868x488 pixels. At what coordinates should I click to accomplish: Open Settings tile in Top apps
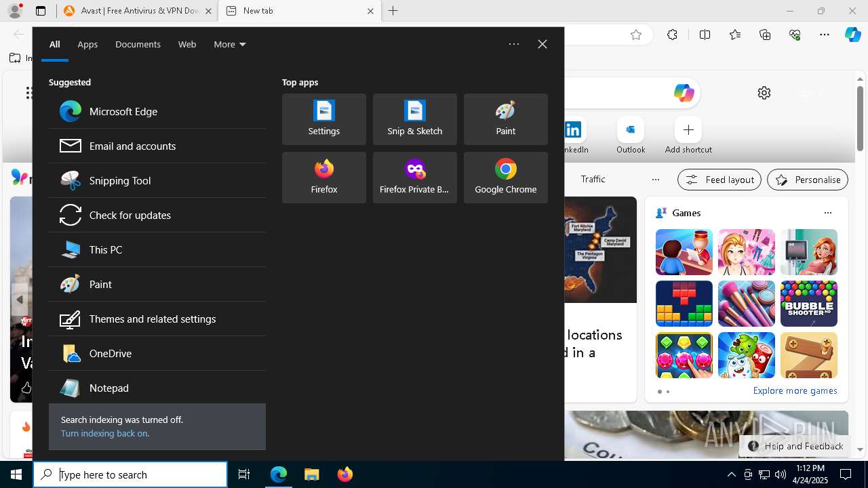(324, 119)
